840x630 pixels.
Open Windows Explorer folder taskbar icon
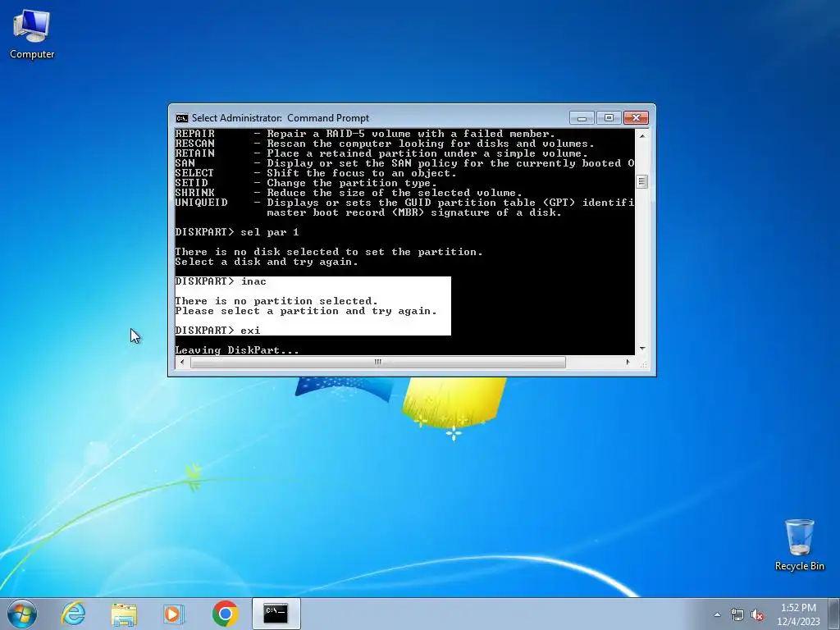click(x=124, y=614)
